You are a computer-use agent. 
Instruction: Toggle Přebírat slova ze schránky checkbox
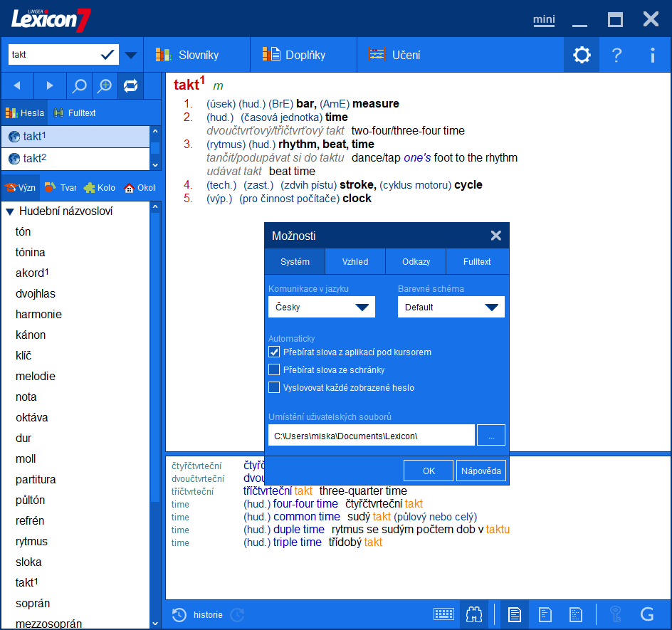click(274, 369)
